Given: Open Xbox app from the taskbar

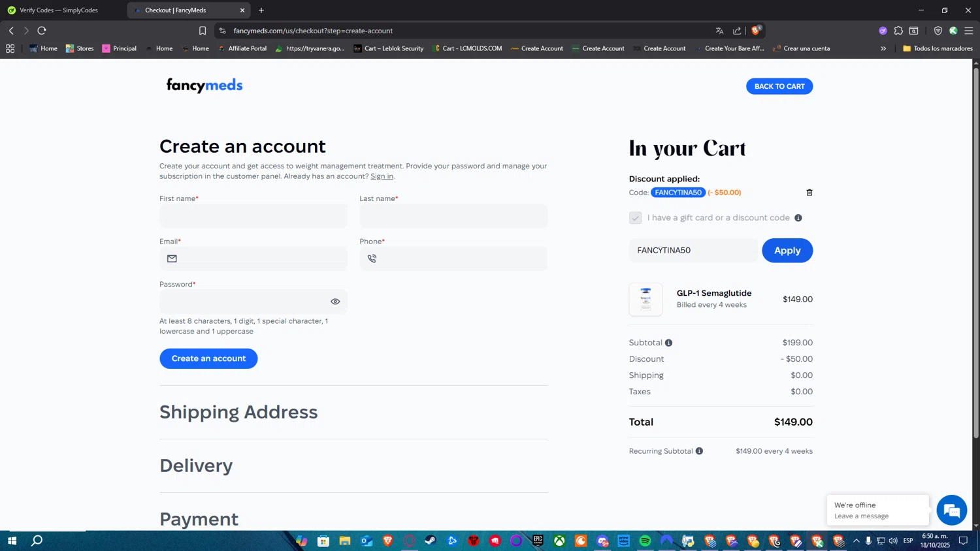Looking at the screenshot, I should pos(559,541).
